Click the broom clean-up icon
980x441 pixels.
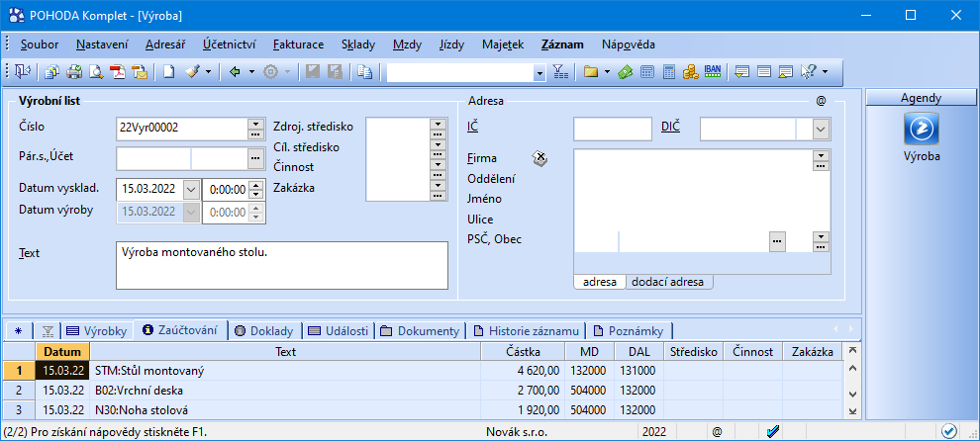click(x=192, y=72)
